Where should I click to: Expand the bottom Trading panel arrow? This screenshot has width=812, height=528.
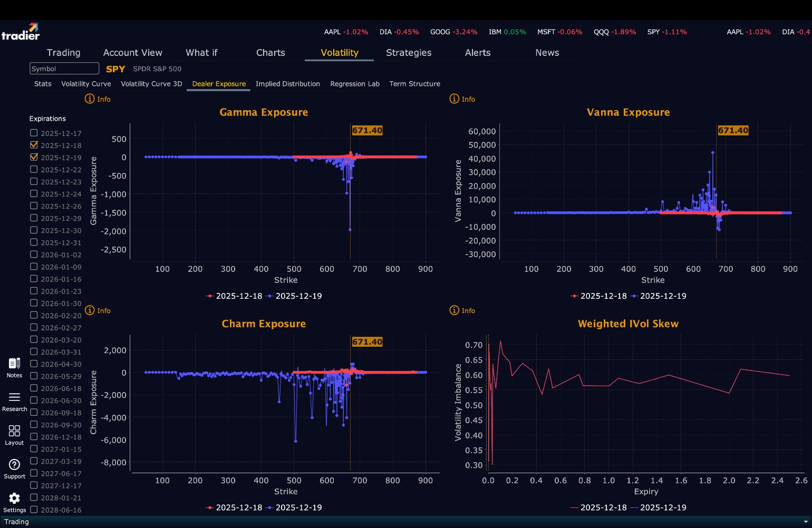click(805, 522)
